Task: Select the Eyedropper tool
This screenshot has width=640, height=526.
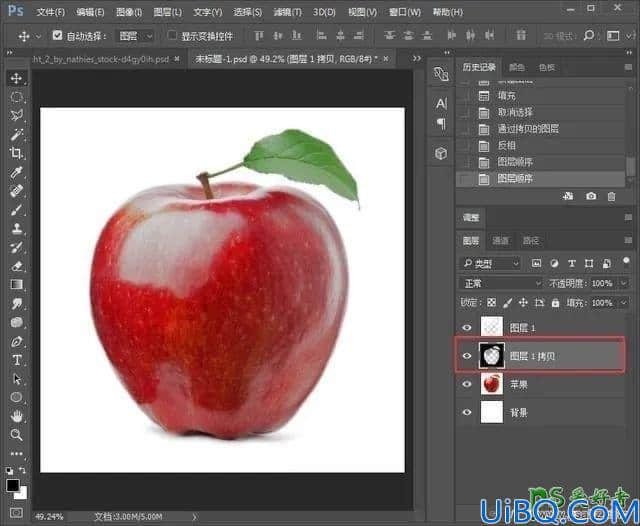Action: click(16, 172)
